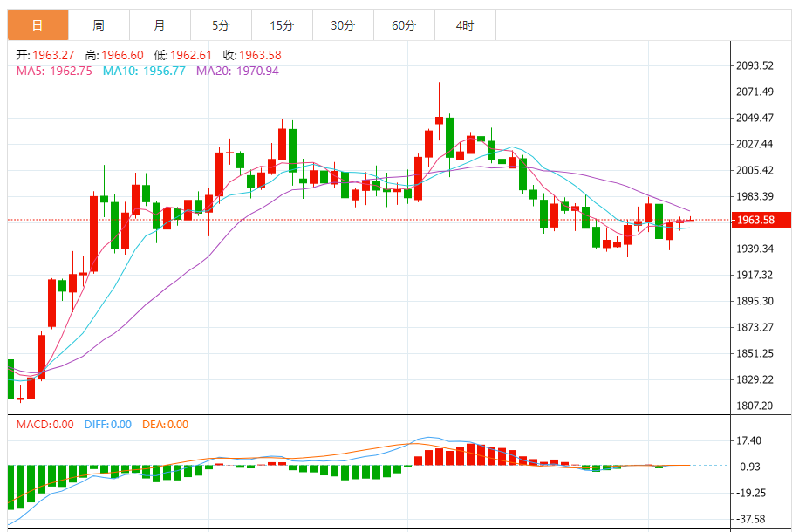The width and height of the screenshot is (799, 532).
Task: Click the 2027.44 price axis label
Action: point(755,144)
